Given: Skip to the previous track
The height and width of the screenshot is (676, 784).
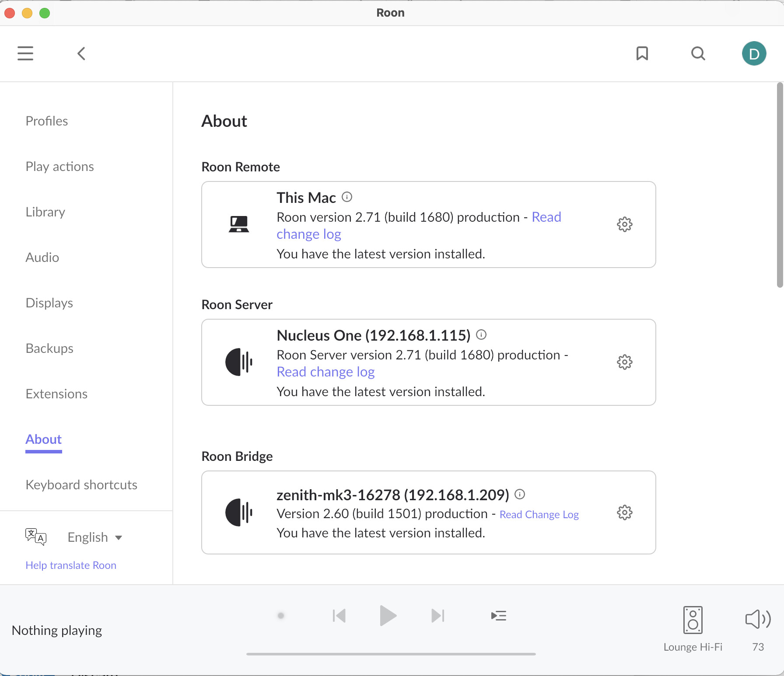Looking at the screenshot, I should (339, 616).
